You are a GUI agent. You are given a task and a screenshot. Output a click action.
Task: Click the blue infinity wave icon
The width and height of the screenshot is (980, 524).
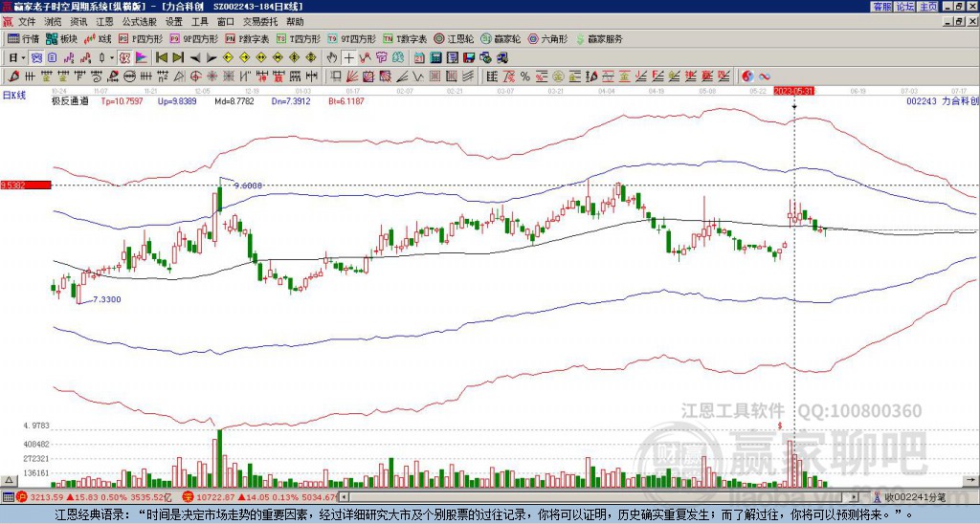point(765,76)
